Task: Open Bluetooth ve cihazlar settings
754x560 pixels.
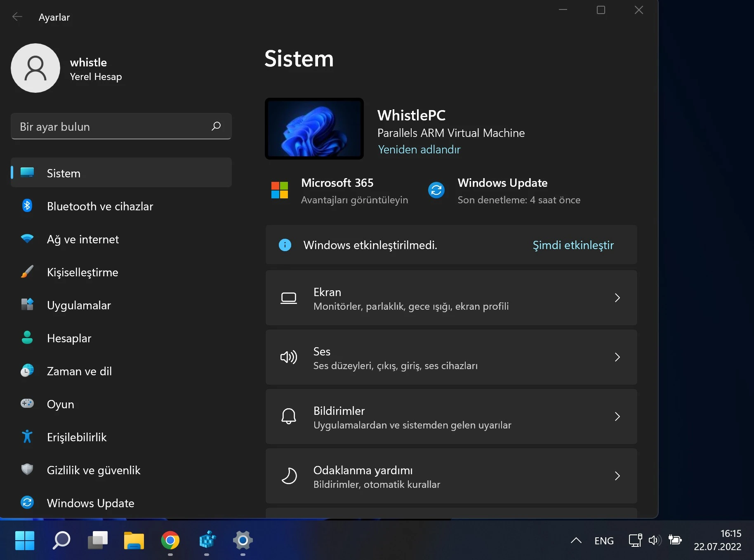Action: 121,206
